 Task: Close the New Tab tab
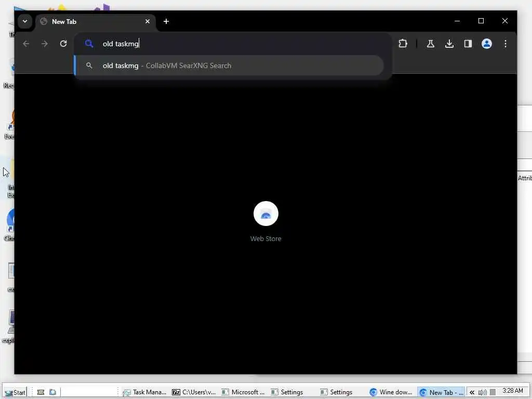[x=148, y=21]
